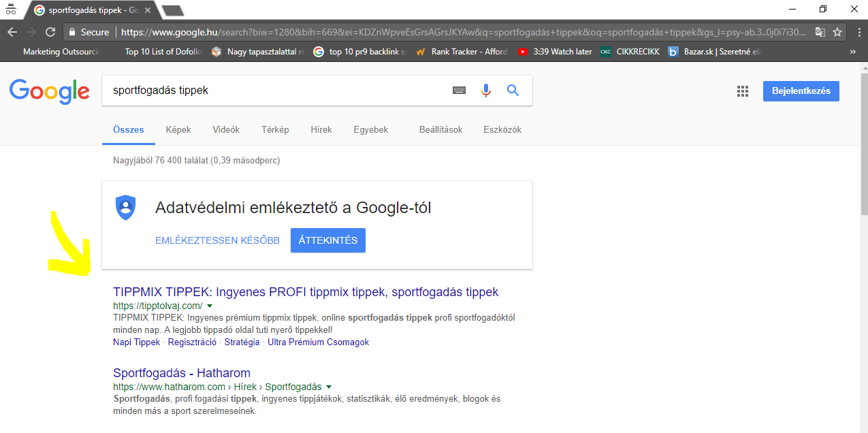This screenshot has height=433, width=868.
Task: View the Secure site information
Action: click(89, 32)
